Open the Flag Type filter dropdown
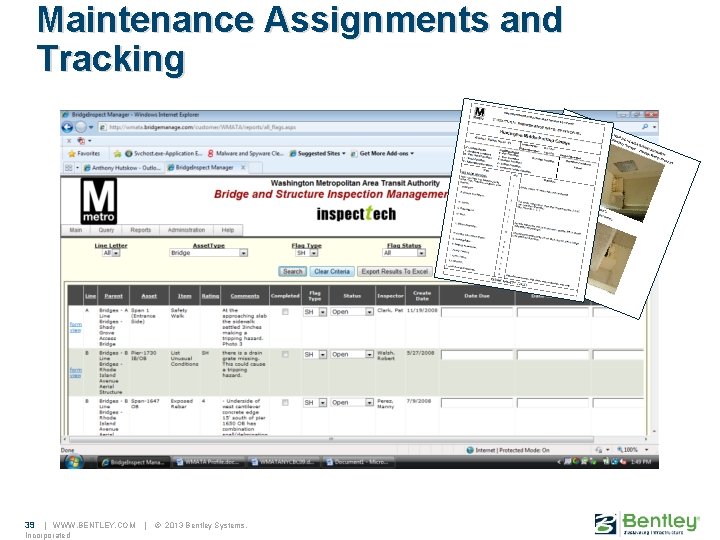 [306, 253]
